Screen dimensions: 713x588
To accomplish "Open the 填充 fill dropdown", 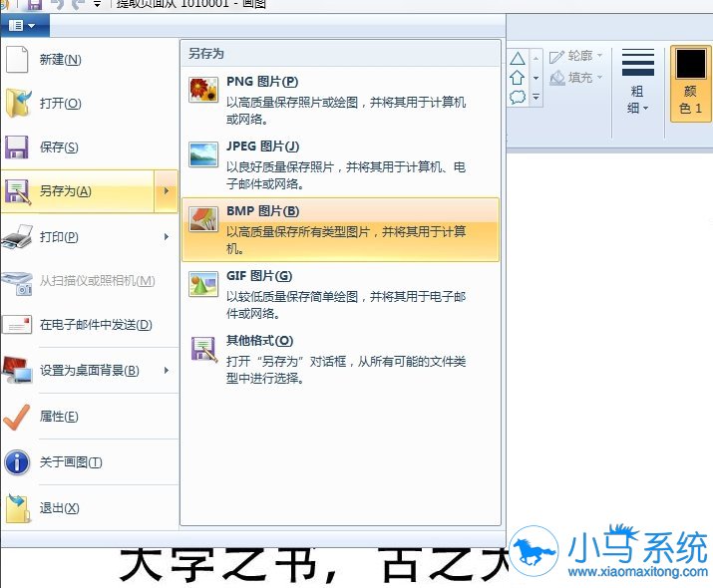I will (x=575, y=78).
